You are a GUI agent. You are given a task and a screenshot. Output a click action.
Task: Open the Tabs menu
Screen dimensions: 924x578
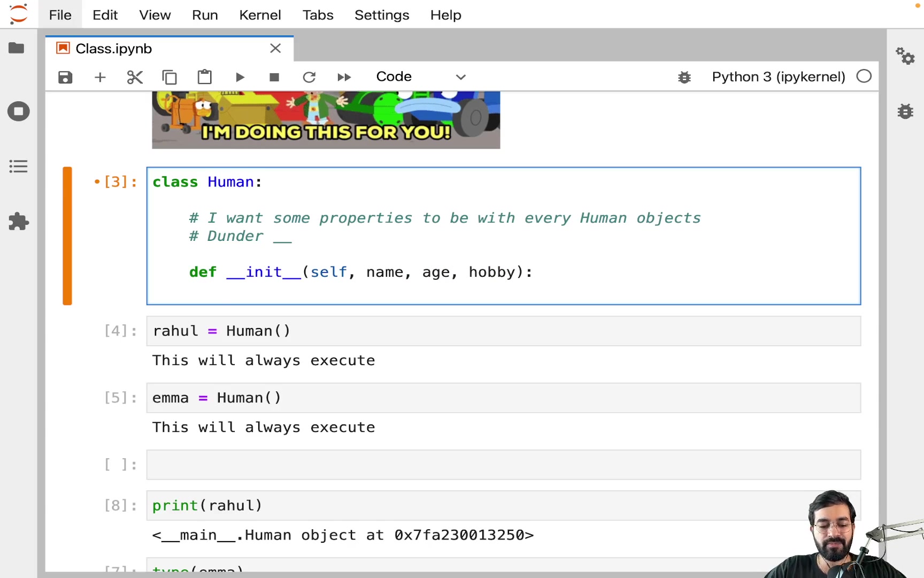coord(318,15)
